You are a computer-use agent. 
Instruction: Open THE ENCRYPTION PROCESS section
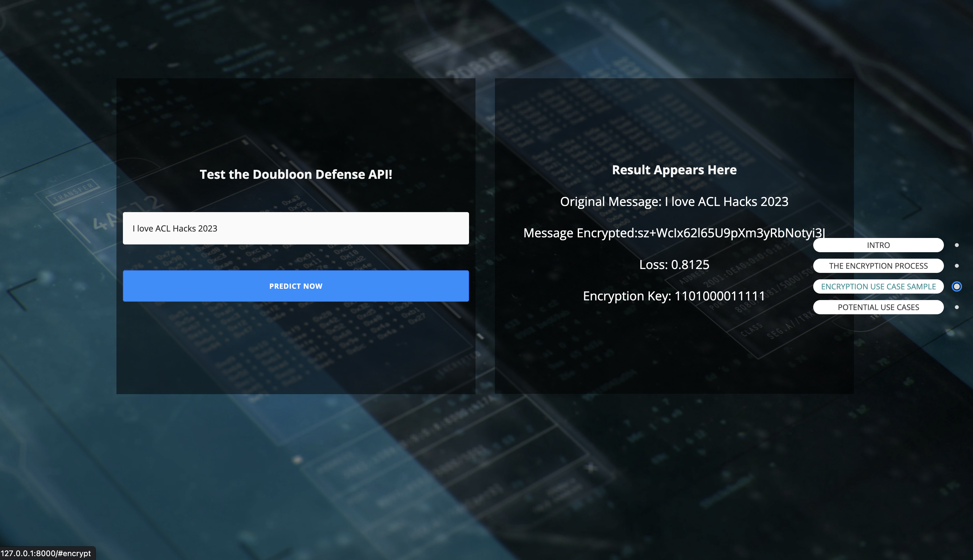(878, 266)
